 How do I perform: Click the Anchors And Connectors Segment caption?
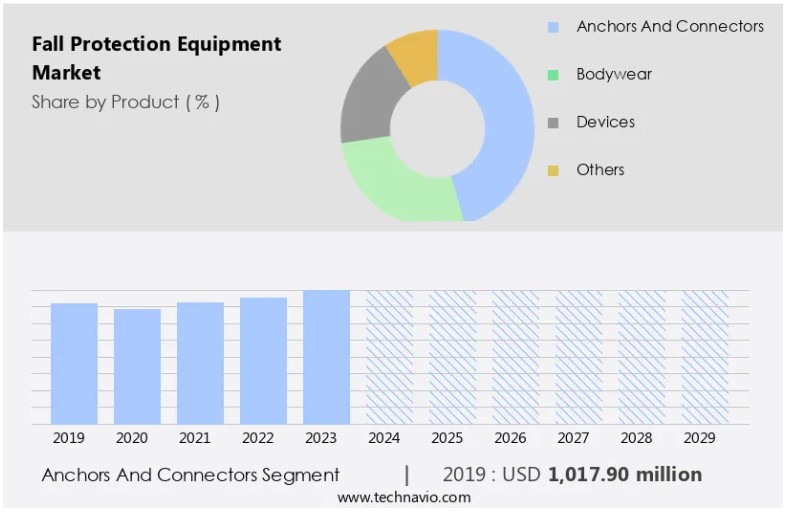[x=190, y=475]
